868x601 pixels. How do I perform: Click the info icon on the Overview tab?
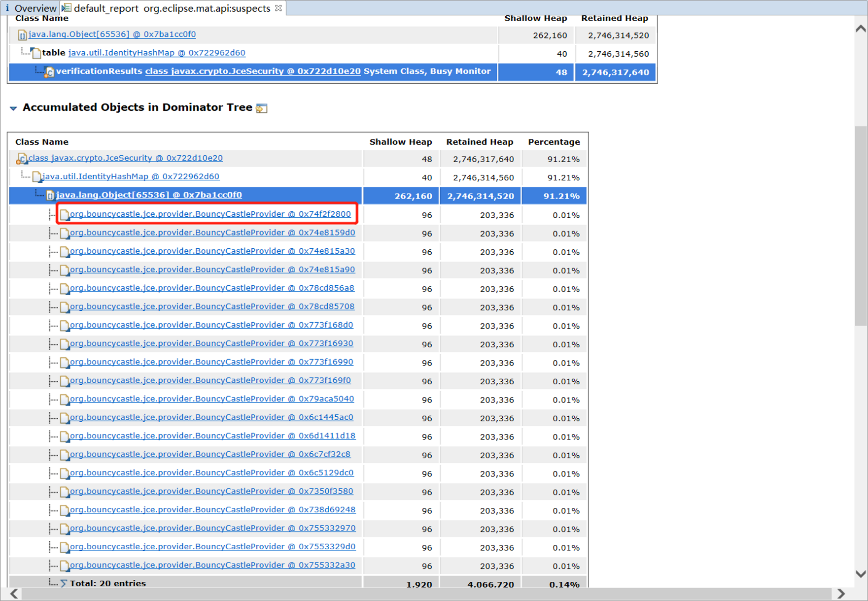coord(8,8)
